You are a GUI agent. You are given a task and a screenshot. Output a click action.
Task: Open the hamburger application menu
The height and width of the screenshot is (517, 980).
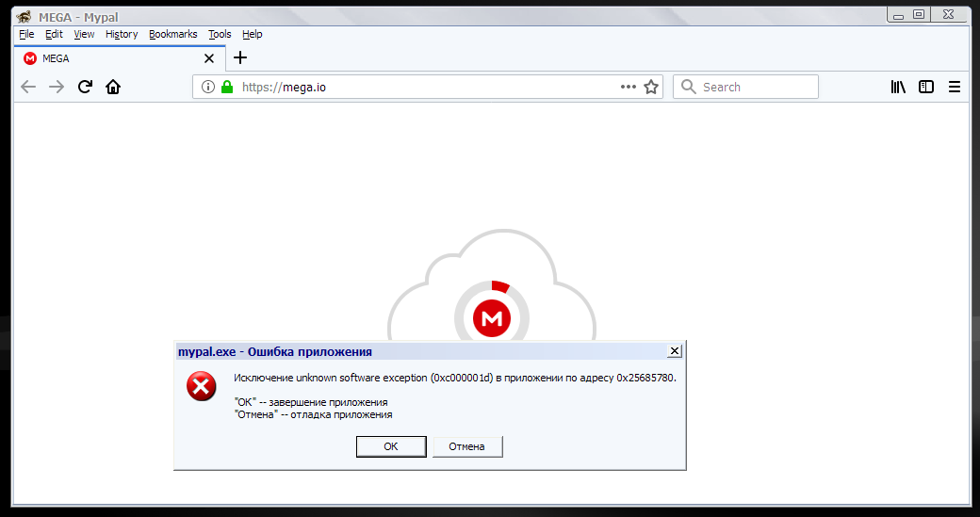tap(955, 87)
